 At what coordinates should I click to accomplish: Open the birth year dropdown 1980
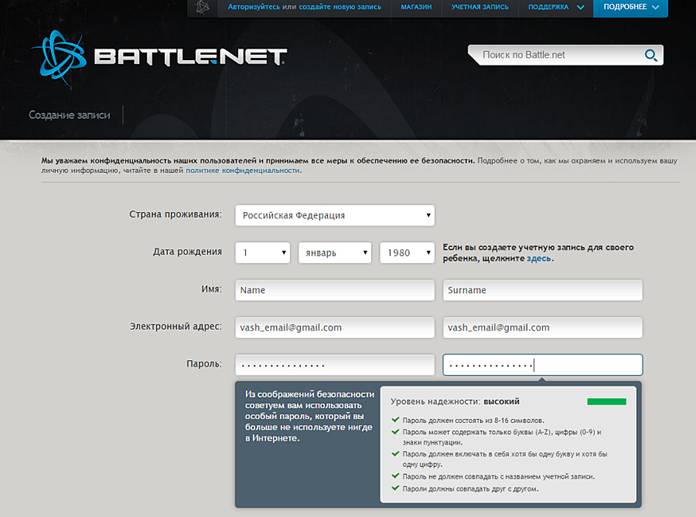coord(407,253)
